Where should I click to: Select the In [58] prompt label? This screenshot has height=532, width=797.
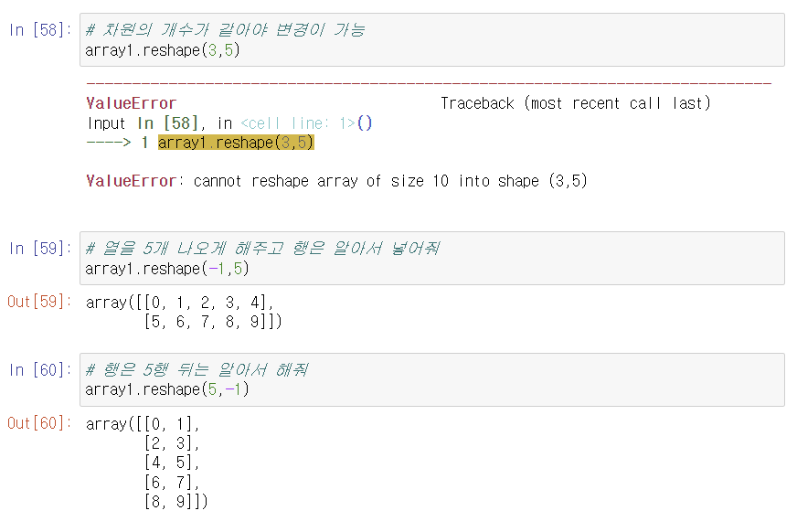(x=39, y=30)
